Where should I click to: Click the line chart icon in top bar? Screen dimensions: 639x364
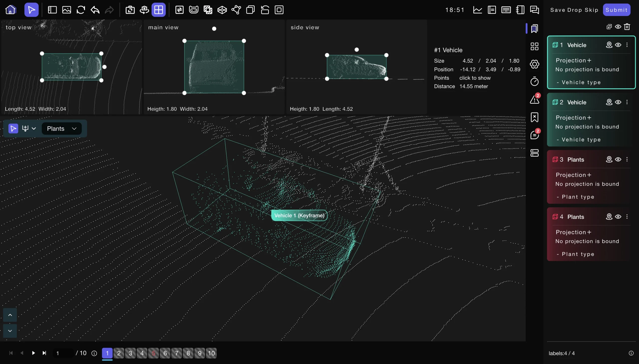477,10
